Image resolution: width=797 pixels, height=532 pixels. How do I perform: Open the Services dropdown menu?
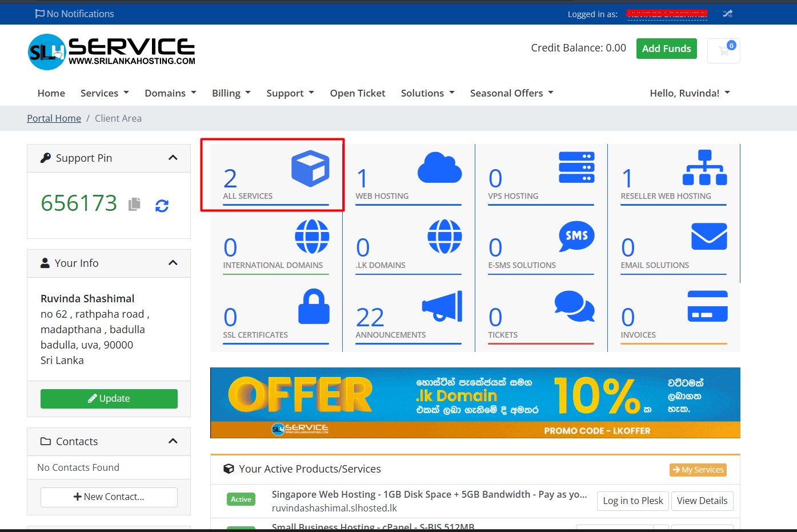(105, 93)
